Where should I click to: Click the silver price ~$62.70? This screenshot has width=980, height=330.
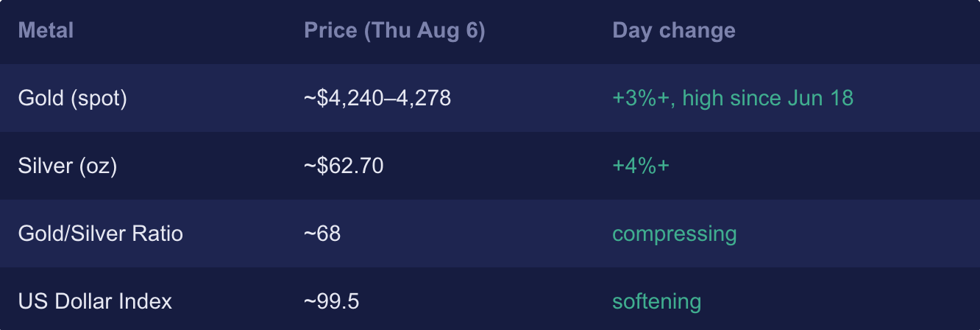[x=344, y=166]
